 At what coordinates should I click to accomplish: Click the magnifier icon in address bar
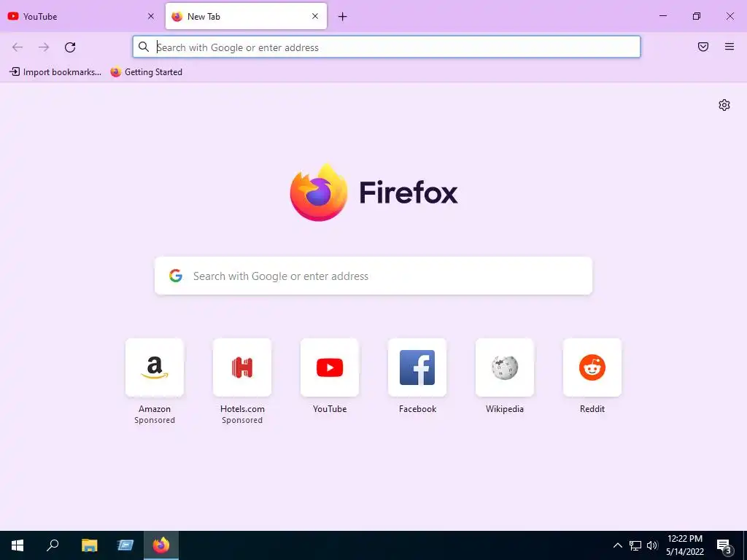pyautogui.click(x=144, y=47)
